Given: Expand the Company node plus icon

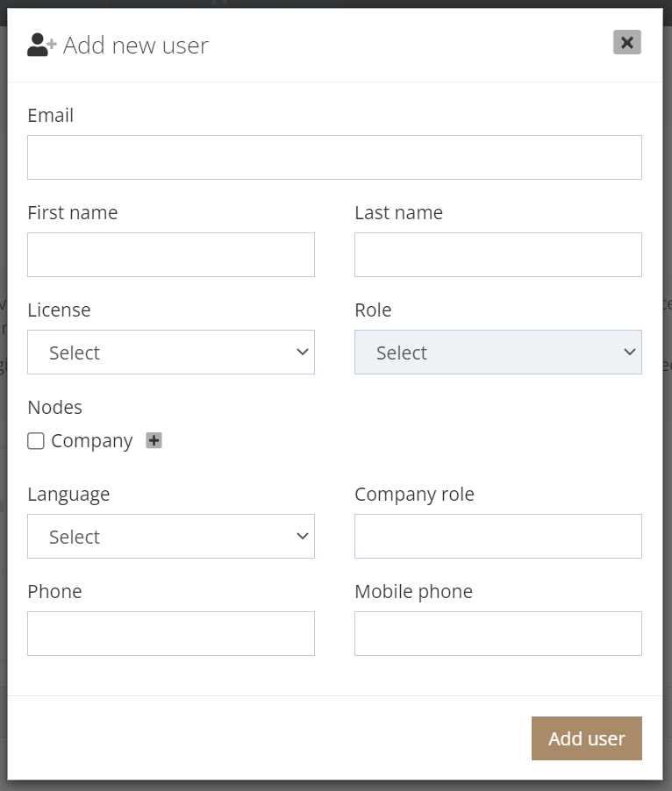Looking at the screenshot, I should [154, 440].
